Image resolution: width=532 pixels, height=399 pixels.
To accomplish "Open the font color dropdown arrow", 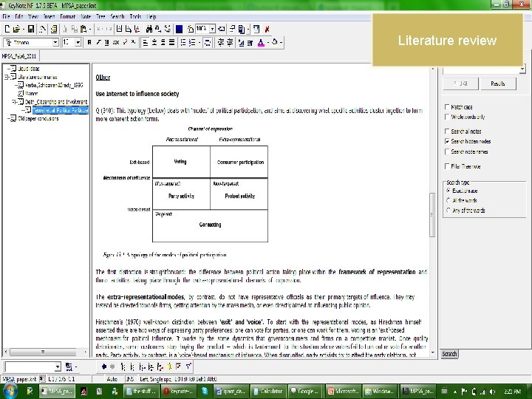I will (267, 42).
